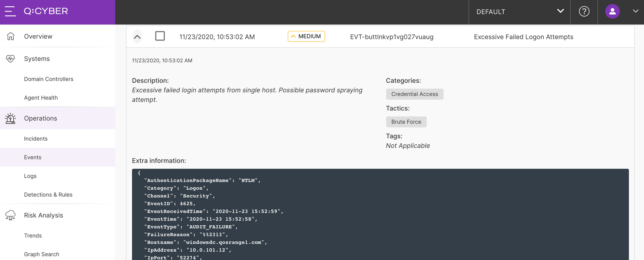
Task: Click the Brute Force tactic tag
Action: [x=406, y=122]
